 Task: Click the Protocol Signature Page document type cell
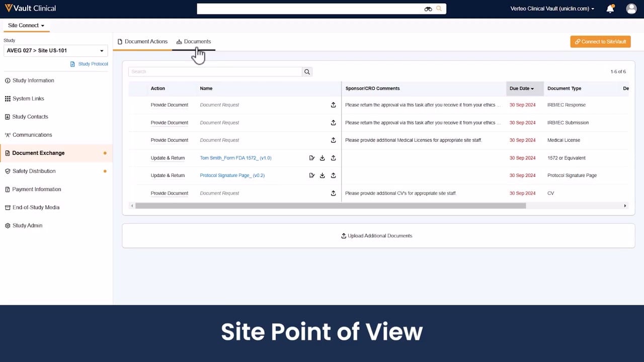tap(572, 175)
